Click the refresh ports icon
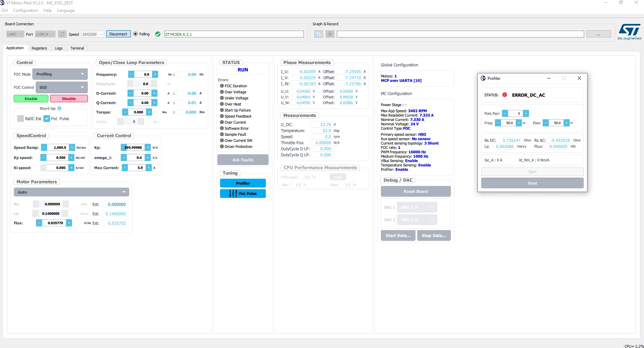644x348 pixels. pyautogui.click(x=62, y=34)
